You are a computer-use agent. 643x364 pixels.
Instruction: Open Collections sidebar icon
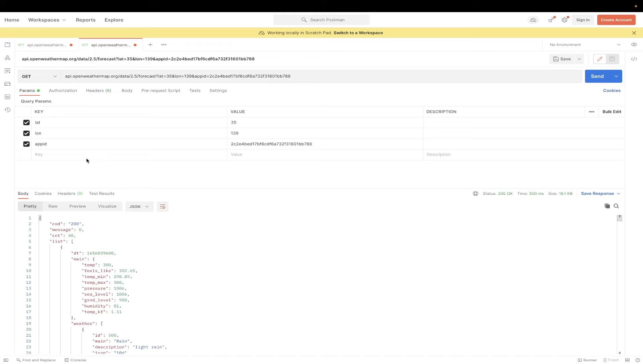(x=7, y=44)
